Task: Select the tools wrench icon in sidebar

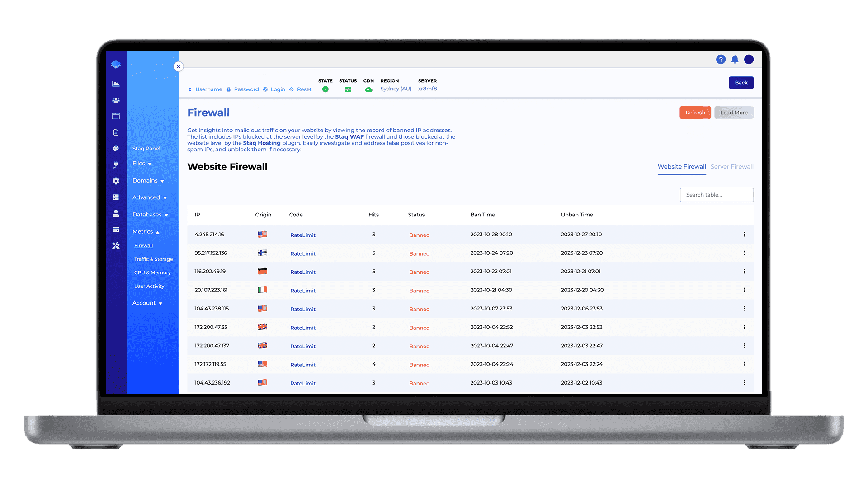Action: pyautogui.click(x=116, y=246)
